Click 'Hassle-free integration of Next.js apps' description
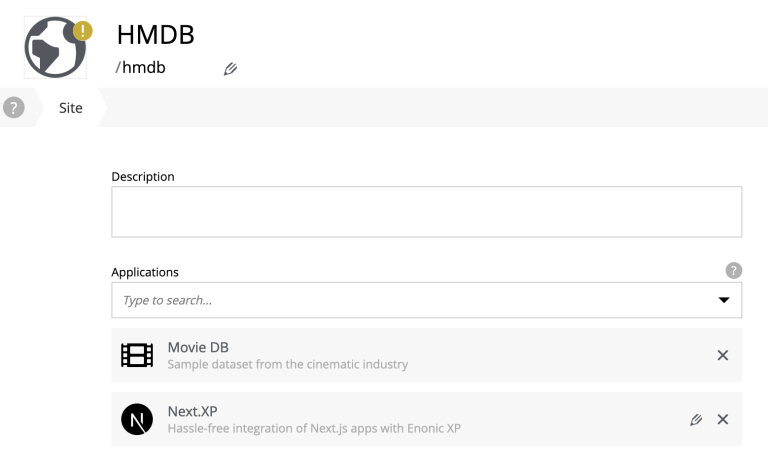The height and width of the screenshot is (472, 768). (x=314, y=428)
